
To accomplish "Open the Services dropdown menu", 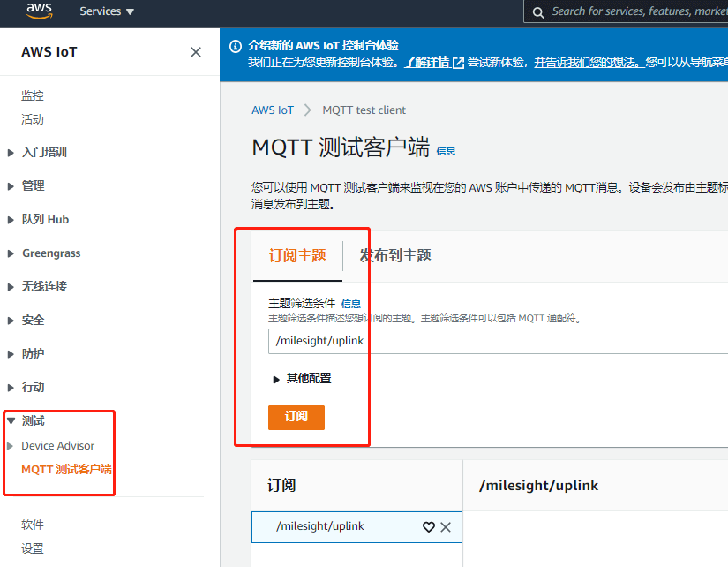I will click(x=106, y=11).
